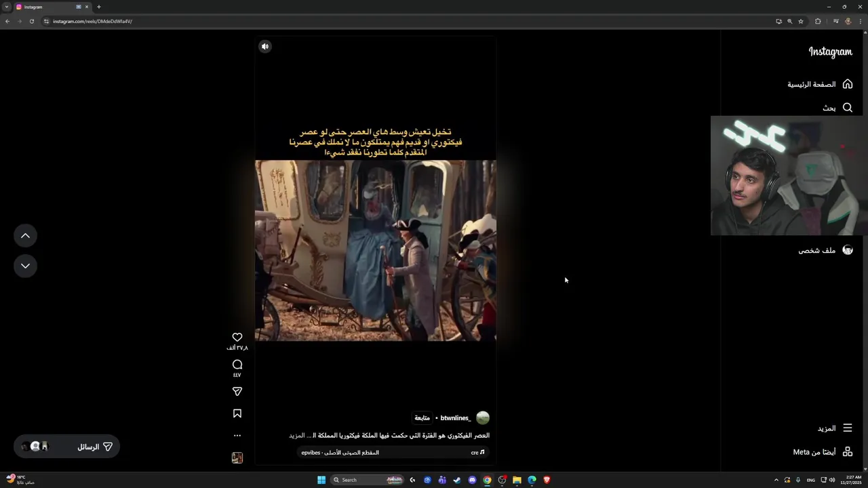The height and width of the screenshot is (488, 868).
Task: Reload the Instagram page
Action: (32, 21)
